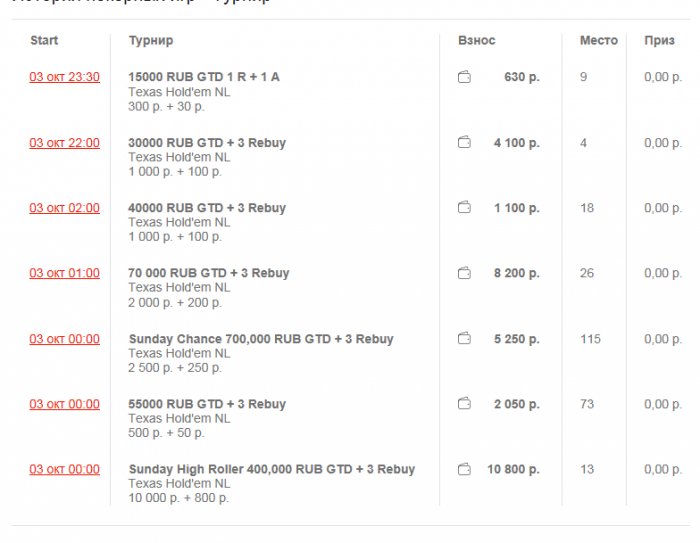
Task: Open the 03 окт 23:30 tournament link
Action: (65, 77)
